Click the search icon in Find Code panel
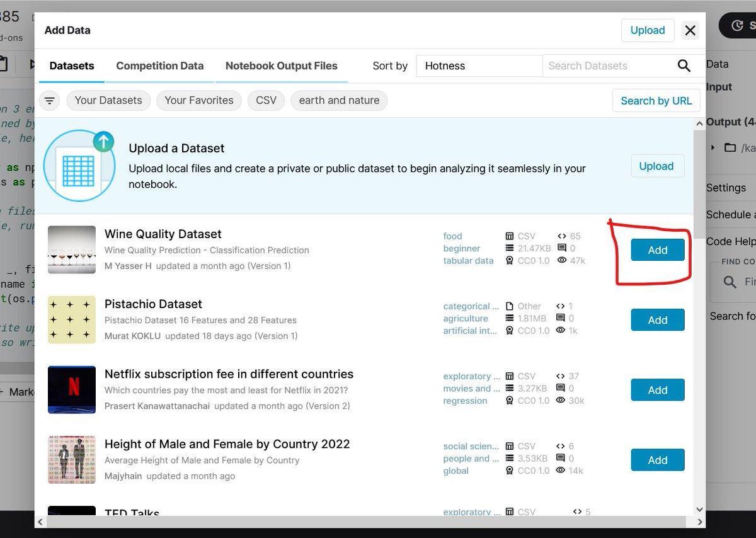 pos(730,282)
